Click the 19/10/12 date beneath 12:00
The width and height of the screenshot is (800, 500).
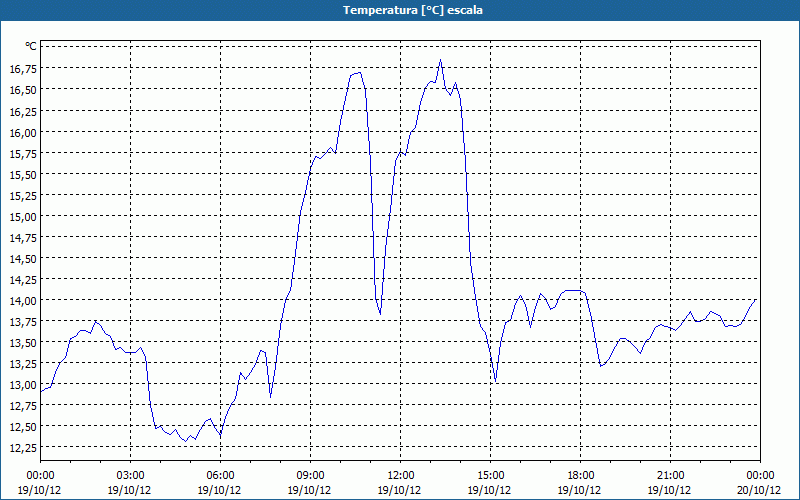[x=399, y=490]
